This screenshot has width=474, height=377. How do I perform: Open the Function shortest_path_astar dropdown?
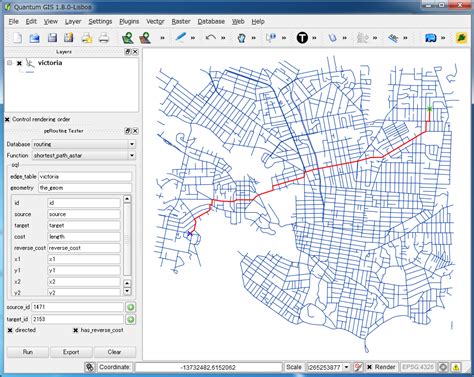click(84, 155)
